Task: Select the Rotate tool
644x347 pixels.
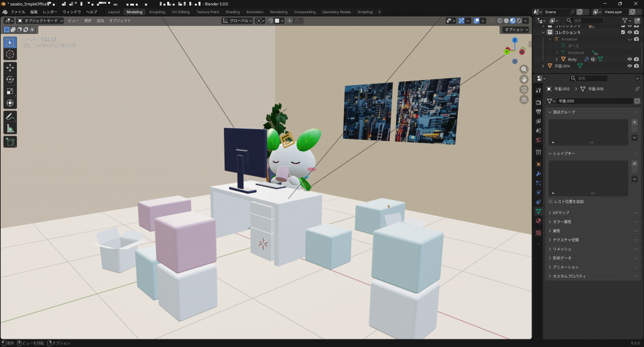Action: (x=10, y=79)
